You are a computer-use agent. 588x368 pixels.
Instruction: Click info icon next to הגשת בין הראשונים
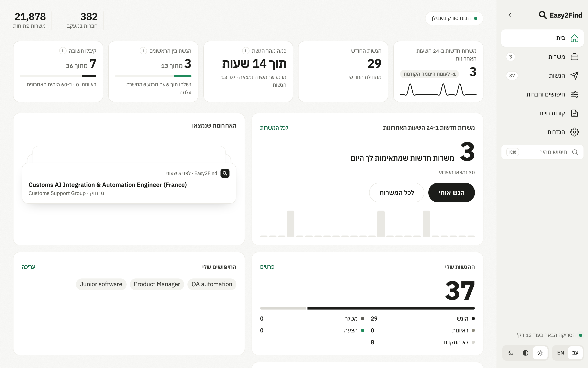pos(143,51)
